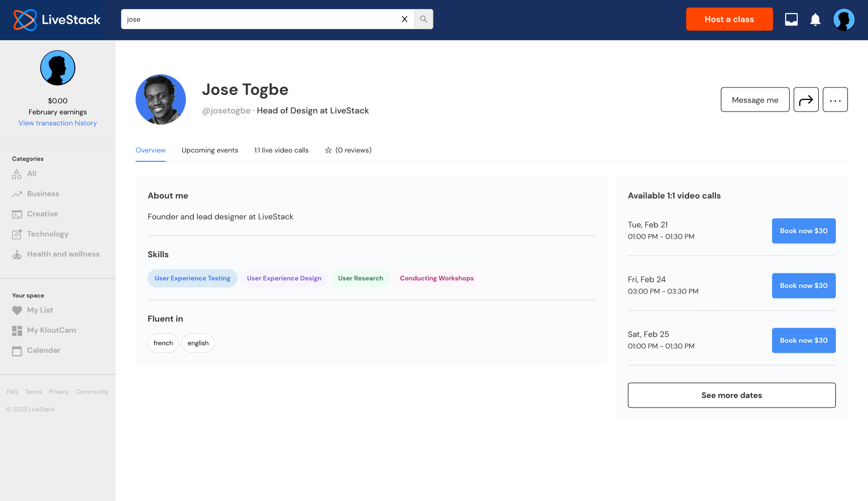Select the Creative category
The height and width of the screenshot is (501, 868).
[43, 214]
